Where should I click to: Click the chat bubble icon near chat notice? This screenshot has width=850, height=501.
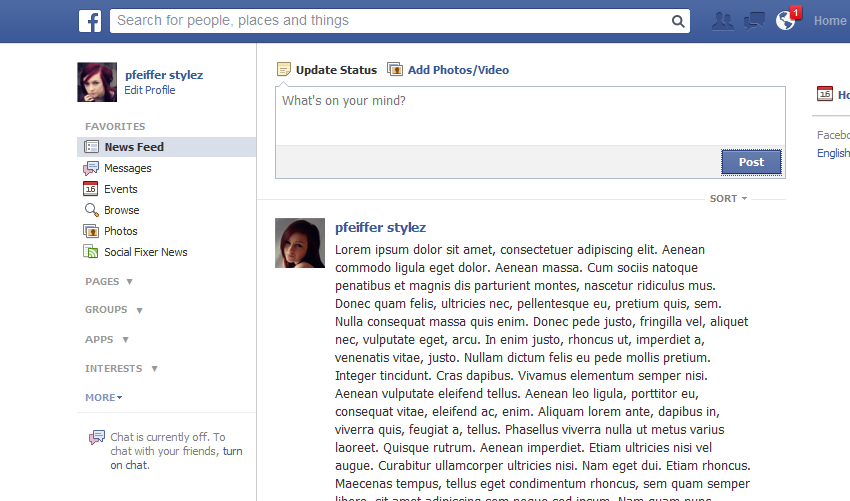coord(97,438)
